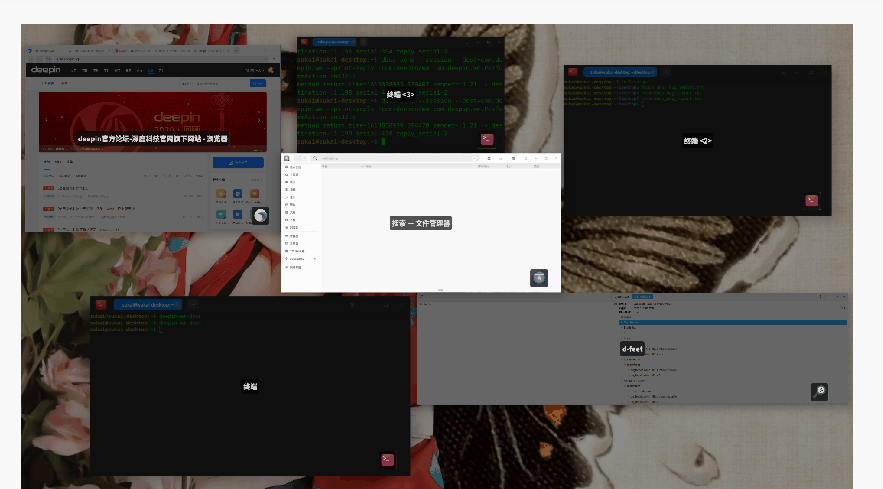Click the terminal icon badge on the bottom 终端 window
The height and width of the screenshot is (489, 883).
click(x=387, y=460)
